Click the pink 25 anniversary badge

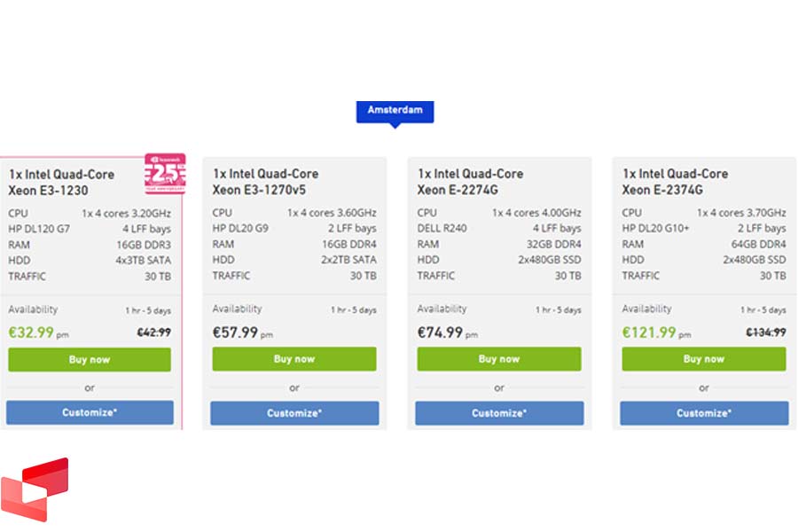[166, 174]
